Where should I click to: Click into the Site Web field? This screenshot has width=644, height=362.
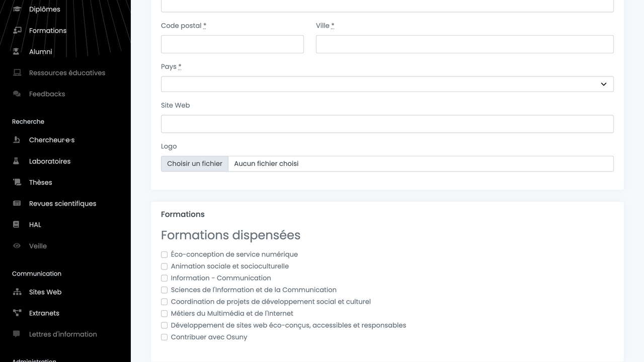tap(387, 124)
